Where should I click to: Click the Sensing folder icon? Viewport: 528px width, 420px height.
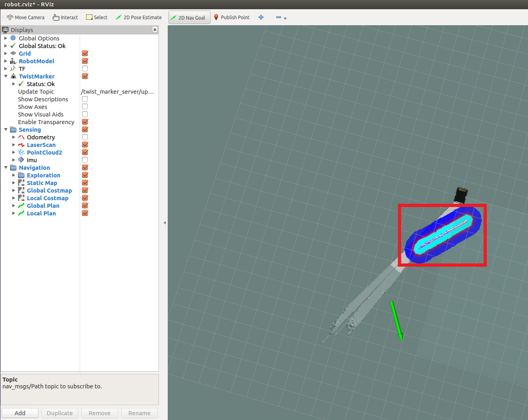coord(13,129)
